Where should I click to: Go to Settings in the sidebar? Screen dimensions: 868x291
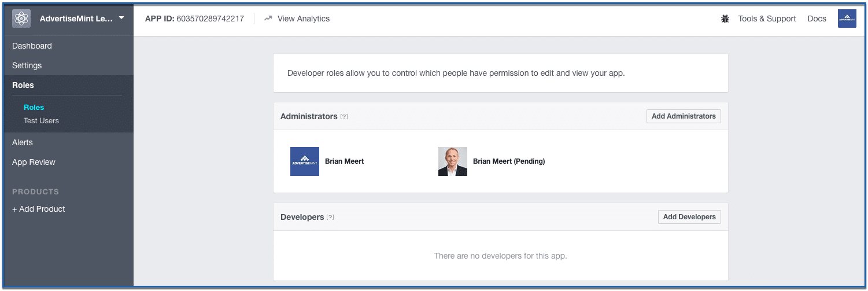(27, 65)
